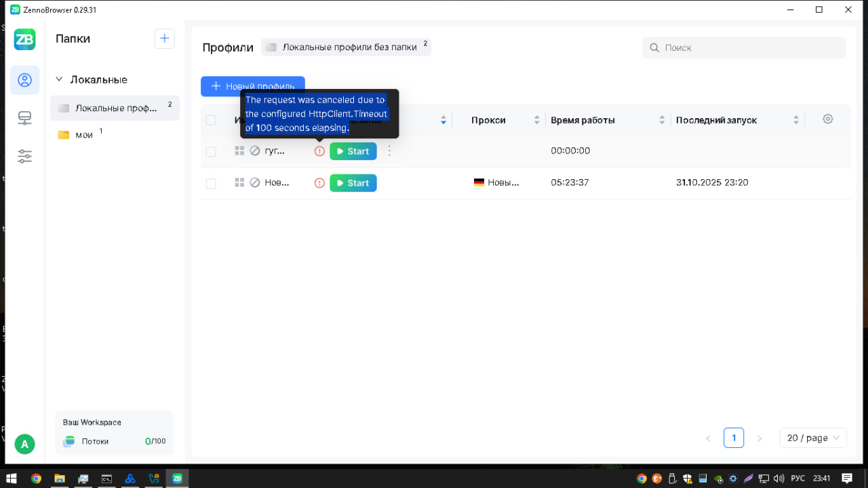The height and width of the screenshot is (488, 868).
Task: Select the Локальные профили без папки folder
Action: pos(115,108)
